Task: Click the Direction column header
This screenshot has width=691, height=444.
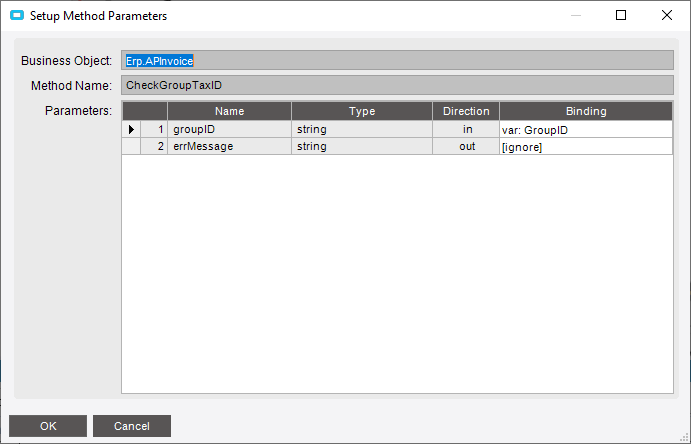Action: [466, 111]
